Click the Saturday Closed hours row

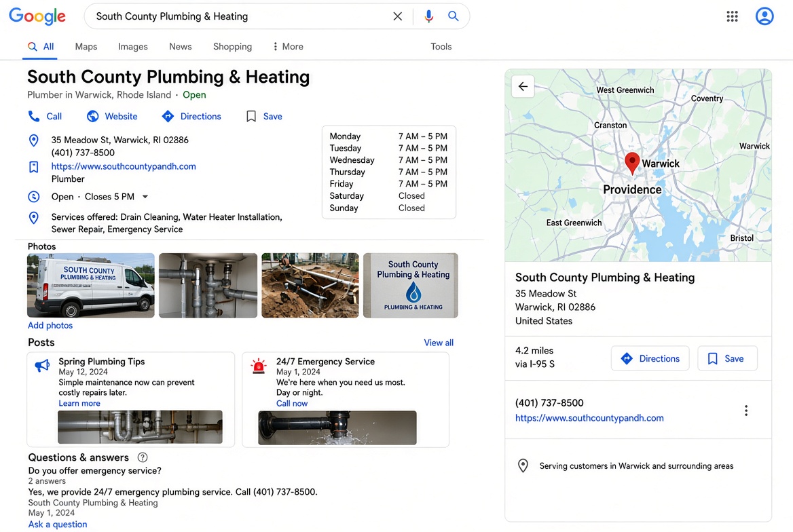pos(388,195)
